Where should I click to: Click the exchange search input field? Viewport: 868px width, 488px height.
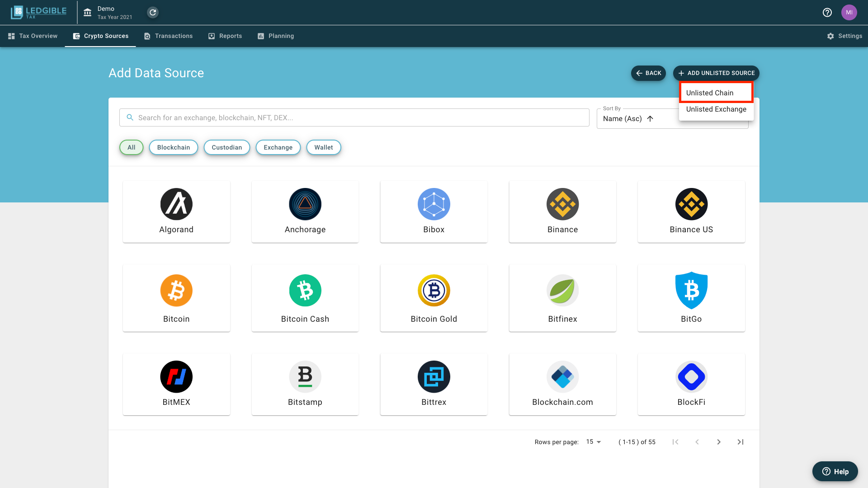[x=354, y=117]
